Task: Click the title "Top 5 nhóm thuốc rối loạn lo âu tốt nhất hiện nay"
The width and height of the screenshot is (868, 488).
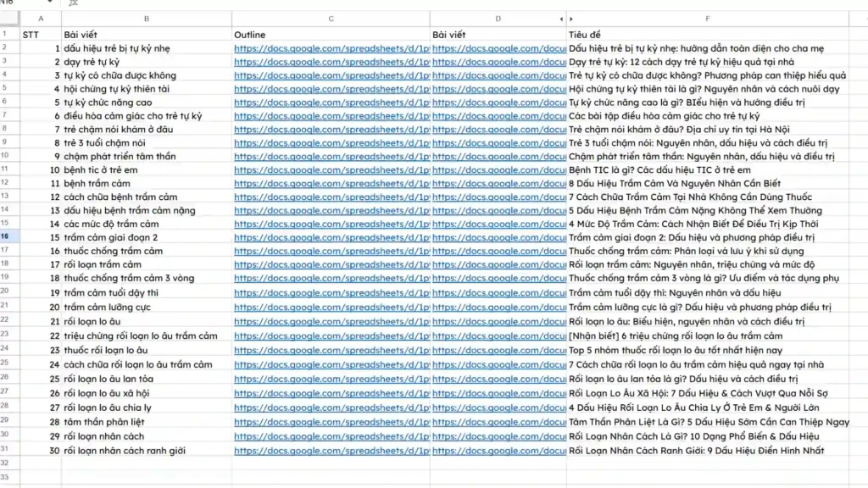Action: click(x=676, y=350)
